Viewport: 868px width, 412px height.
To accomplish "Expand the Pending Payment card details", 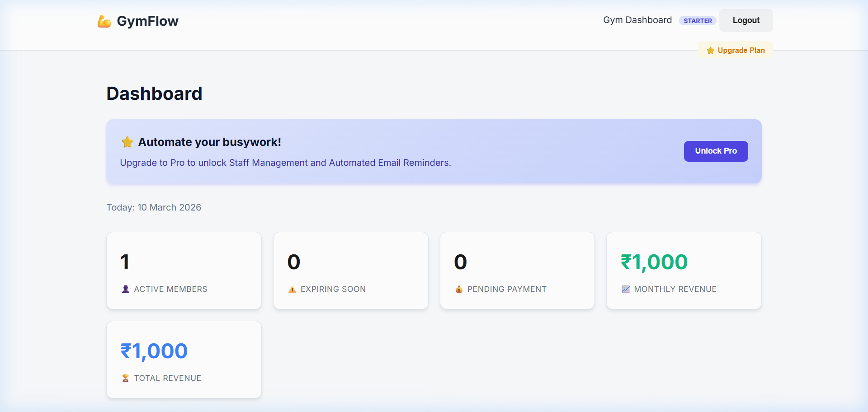I will point(518,270).
